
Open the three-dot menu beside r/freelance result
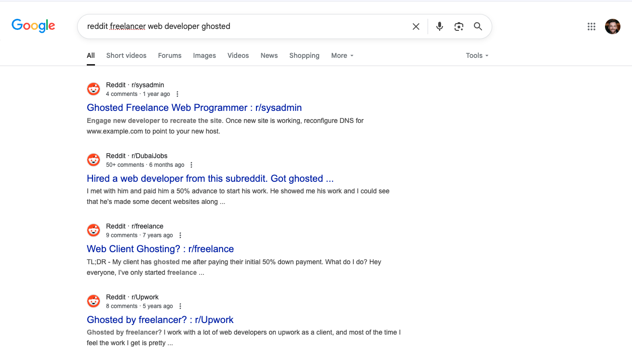pyautogui.click(x=180, y=235)
